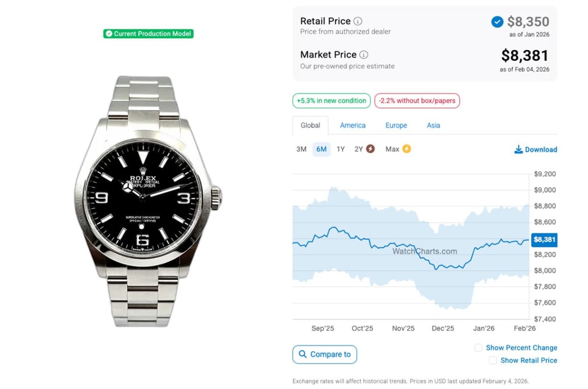This screenshot has width=588, height=389.
Task: Open the Compare to button
Action: coord(325,354)
